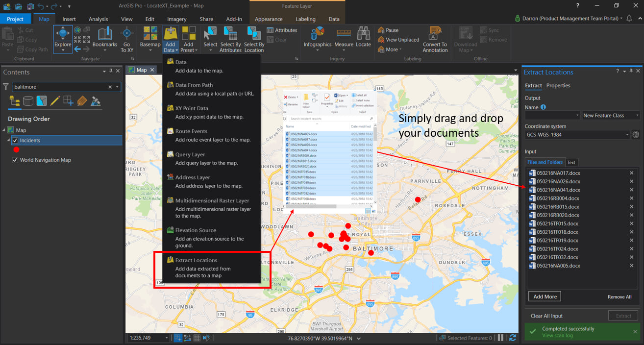
Task: Open the map scale dropdown
Action: [x=167, y=338]
